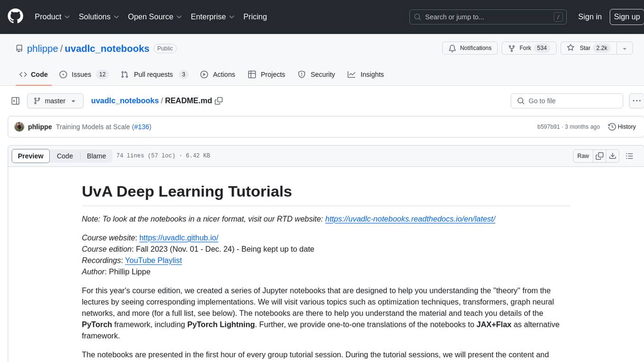Switch to the Issues tab
644x362 pixels.
pyautogui.click(x=84, y=74)
